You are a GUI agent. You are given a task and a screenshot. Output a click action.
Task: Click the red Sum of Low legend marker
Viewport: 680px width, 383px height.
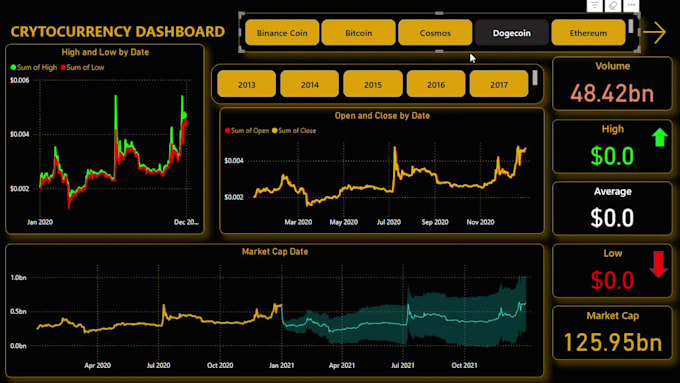tap(63, 67)
